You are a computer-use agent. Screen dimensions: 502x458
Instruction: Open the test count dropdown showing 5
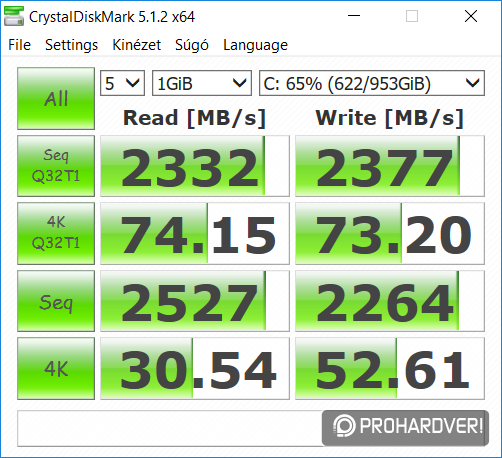click(x=122, y=83)
